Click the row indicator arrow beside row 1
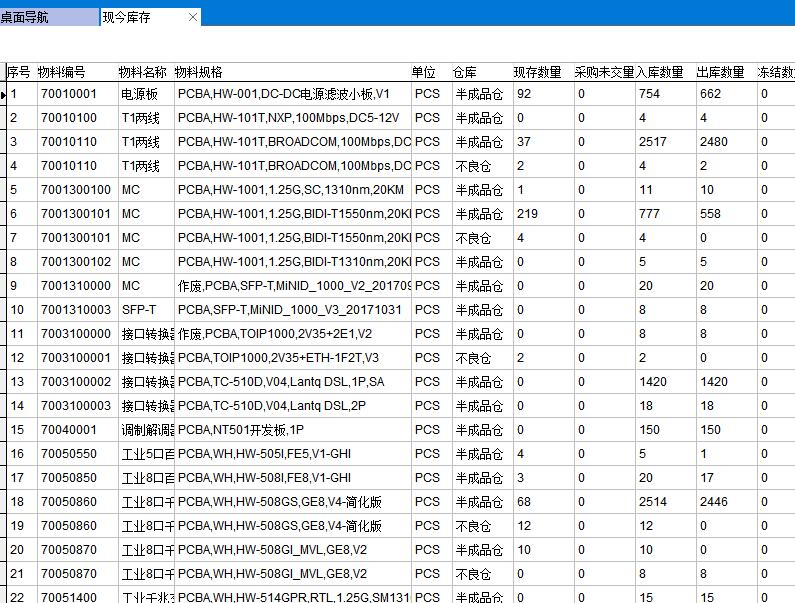 coord(3,94)
